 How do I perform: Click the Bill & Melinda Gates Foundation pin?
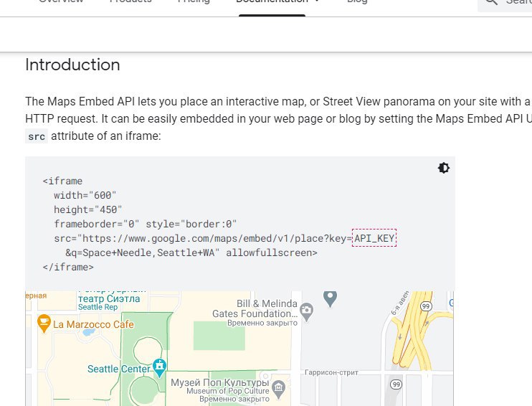306,312
